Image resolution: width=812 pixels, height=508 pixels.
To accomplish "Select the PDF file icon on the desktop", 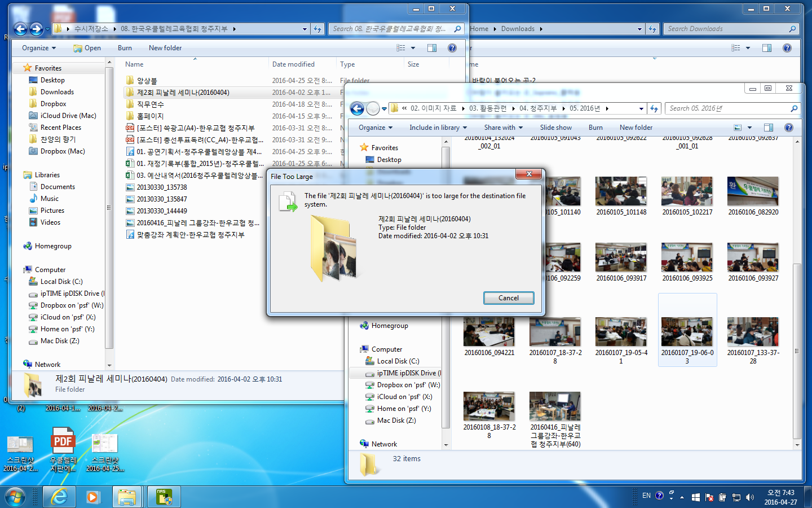I will click(x=63, y=450).
